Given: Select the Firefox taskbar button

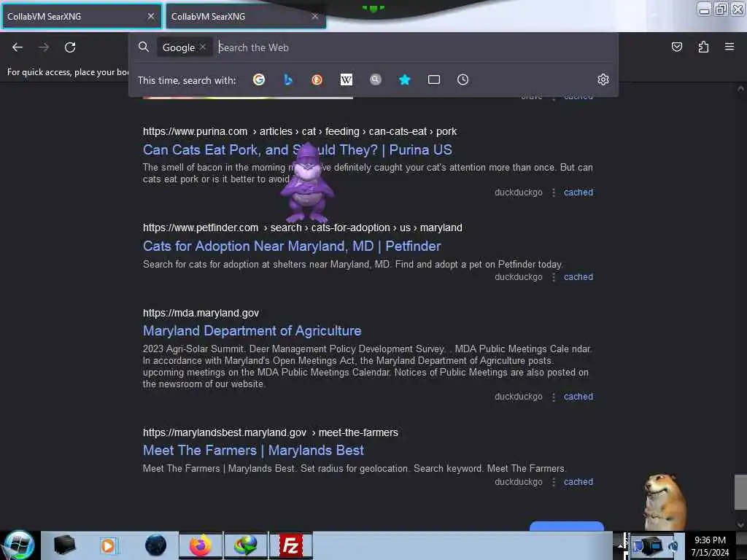Looking at the screenshot, I should [201, 545].
